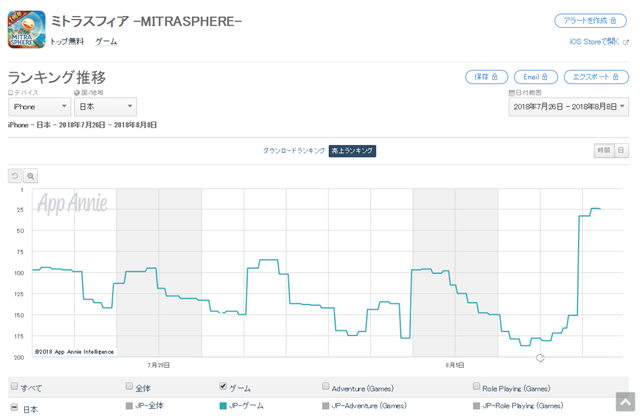Click the chart reset undo icon
Viewport: 640px width, 418px height.
[x=15, y=176]
